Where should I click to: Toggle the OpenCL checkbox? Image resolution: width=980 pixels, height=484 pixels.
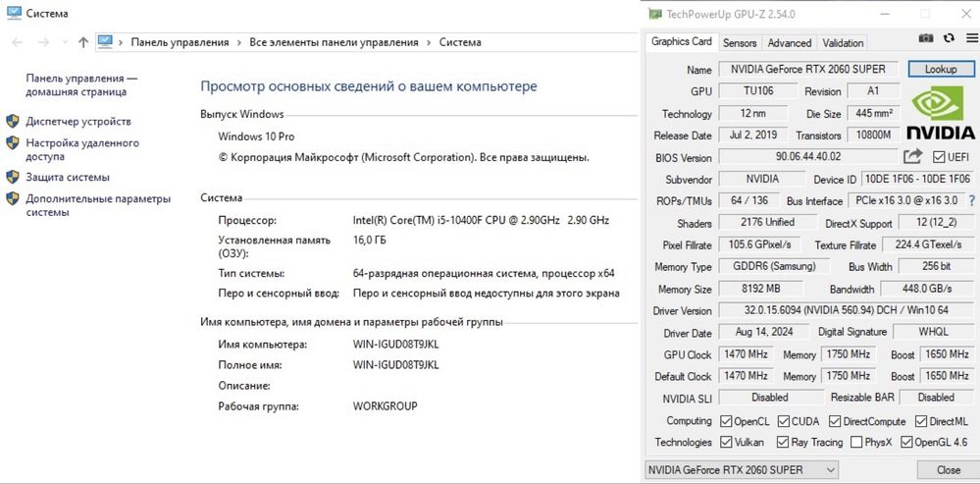pyautogui.click(x=726, y=421)
